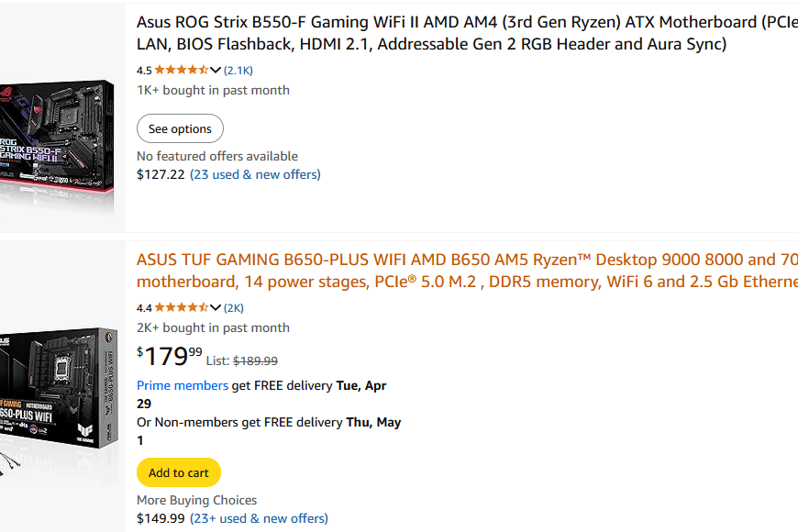This screenshot has width=798, height=532.
Task: Click the $189.99 list price
Action: coord(255,361)
